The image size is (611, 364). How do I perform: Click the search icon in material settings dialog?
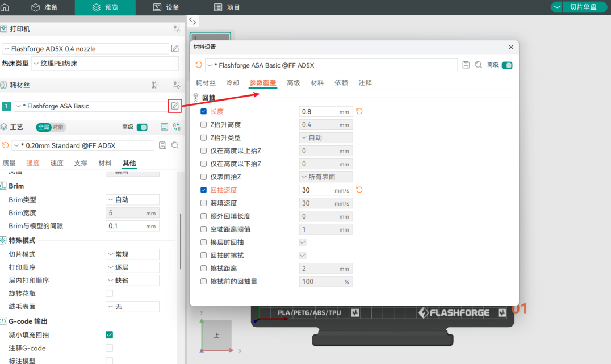[x=479, y=65]
